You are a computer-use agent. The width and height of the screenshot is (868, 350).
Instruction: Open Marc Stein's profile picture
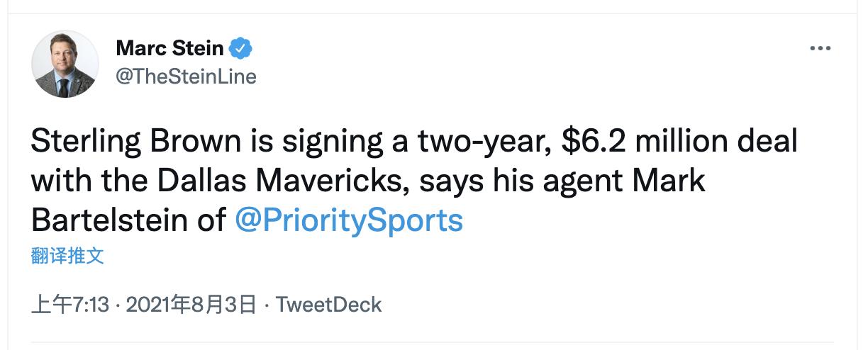(x=65, y=64)
